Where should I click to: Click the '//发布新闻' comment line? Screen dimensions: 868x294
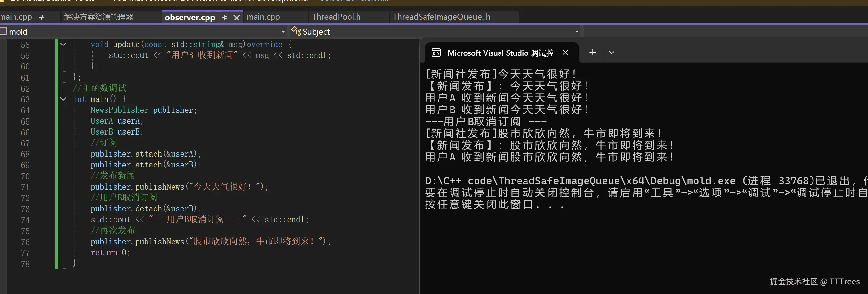[x=113, y=175]
